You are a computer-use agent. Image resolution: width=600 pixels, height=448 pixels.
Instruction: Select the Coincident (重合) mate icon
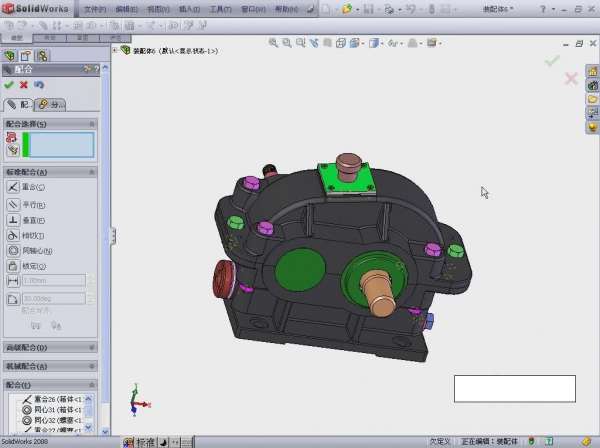coord(13,187)
